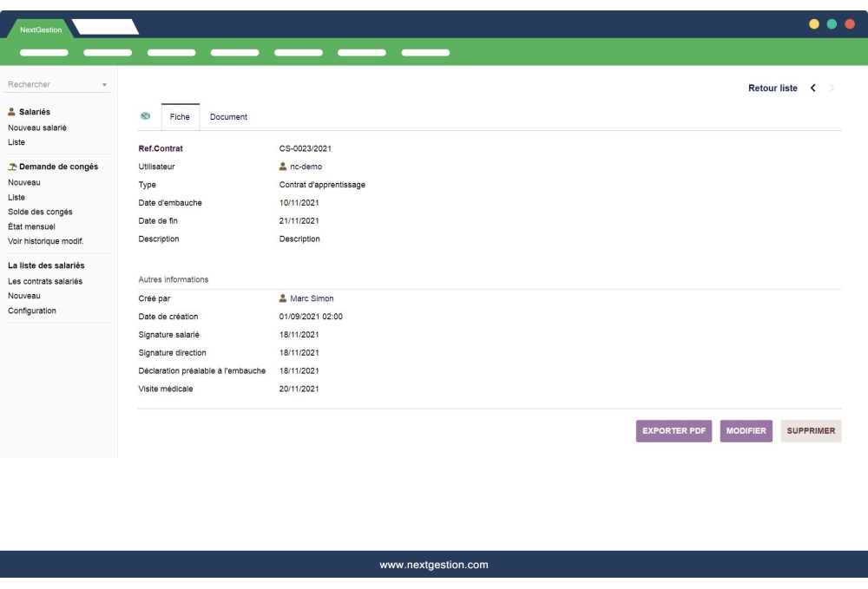Screen dimensions: 868x589
Task: Open Solde des congés in sidebar
Action: pyautogui.click(x=40, y=212)
